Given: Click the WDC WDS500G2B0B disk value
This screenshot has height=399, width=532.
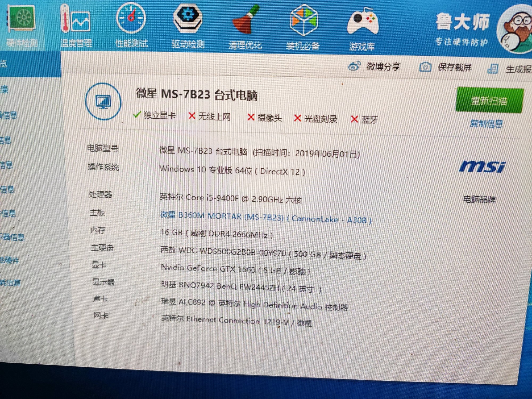Looking at the screenshot, I should coord(264,253).
